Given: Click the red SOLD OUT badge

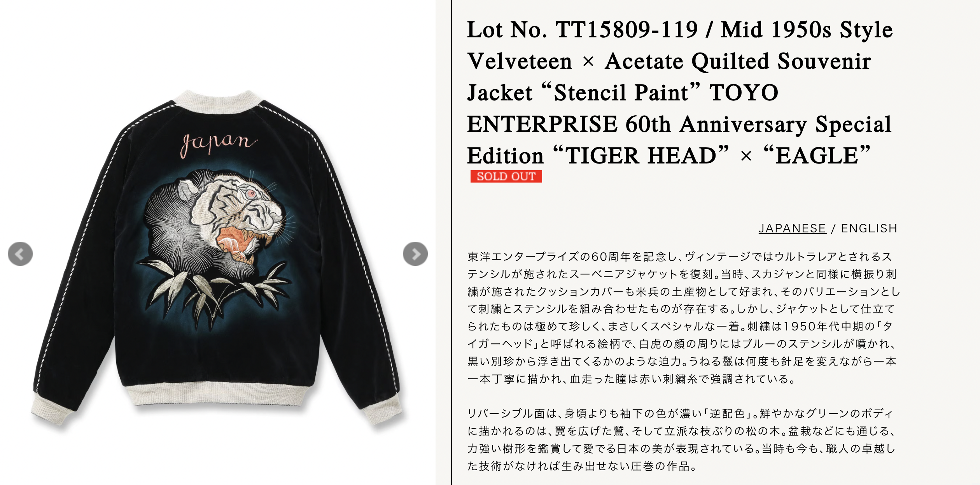Looking at the screenshot, I should [506, 176].
